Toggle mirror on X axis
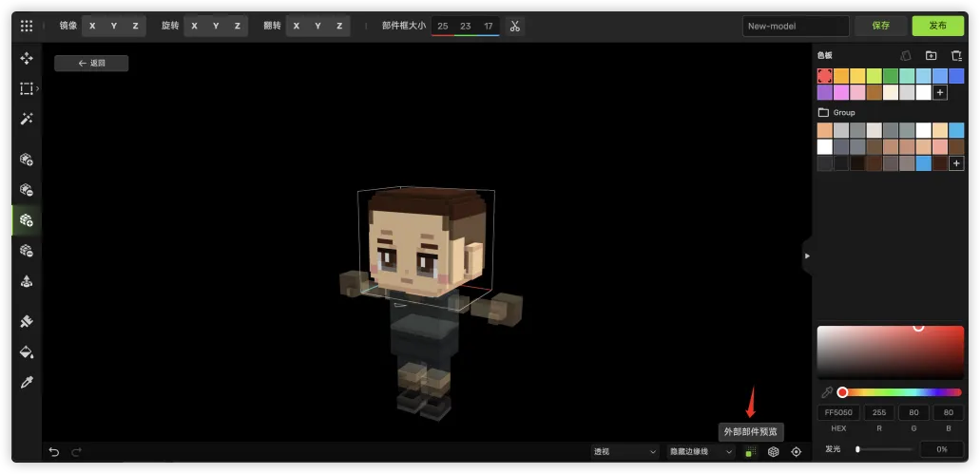Image resolution: width=980 pixels, height=474 pixels. point(92,26)
